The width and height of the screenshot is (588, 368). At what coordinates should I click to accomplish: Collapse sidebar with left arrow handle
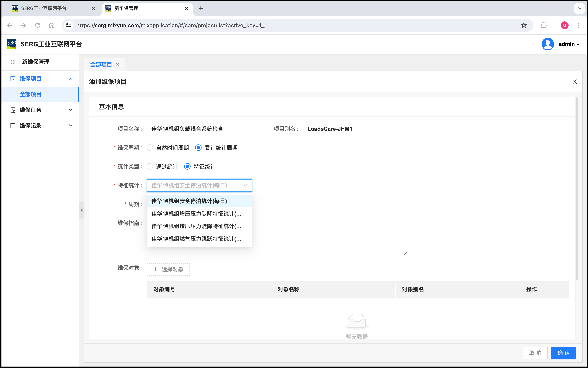(x=82, y=210)
